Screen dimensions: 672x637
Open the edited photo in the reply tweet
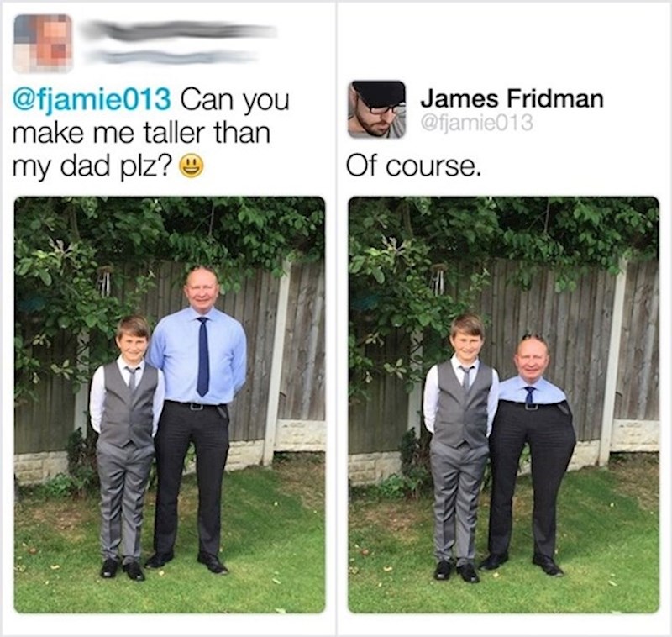point(503,405)
